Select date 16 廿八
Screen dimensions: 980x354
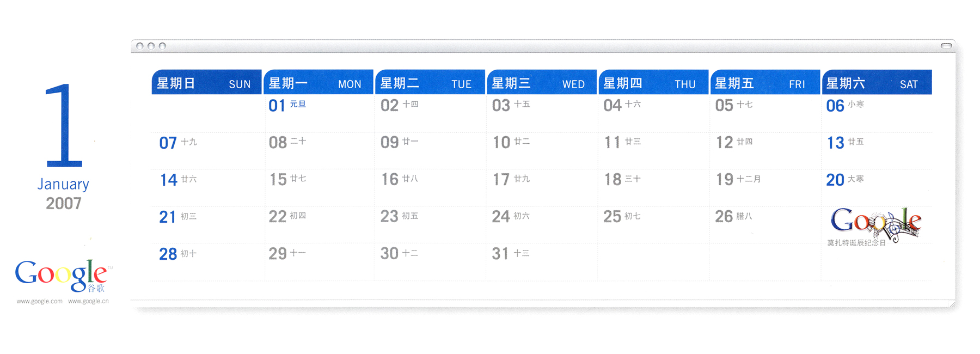[x=399, y=179]
